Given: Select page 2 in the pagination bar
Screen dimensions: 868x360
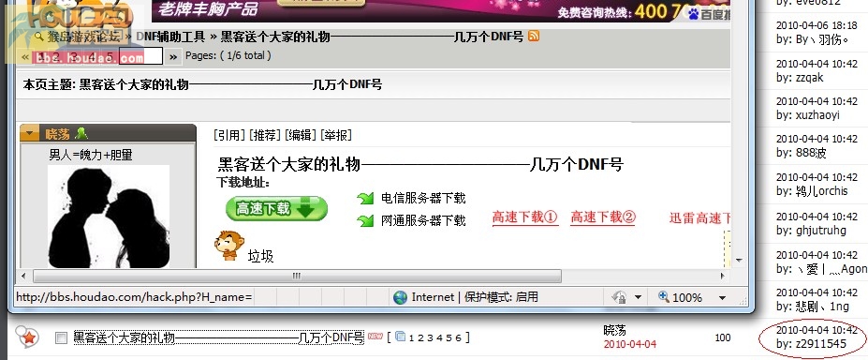Looking at the screenshot, I should pos(57,56).
